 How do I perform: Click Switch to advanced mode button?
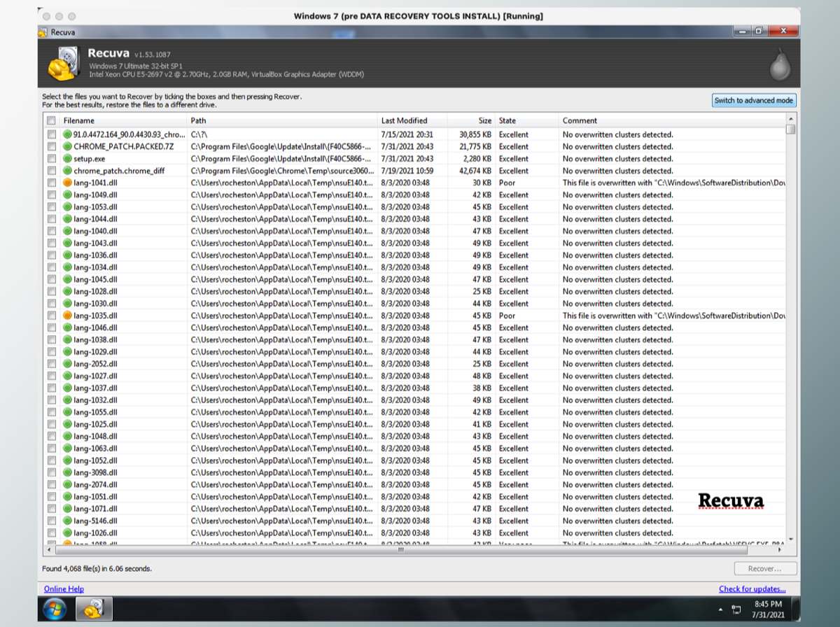tap(753, 101)
